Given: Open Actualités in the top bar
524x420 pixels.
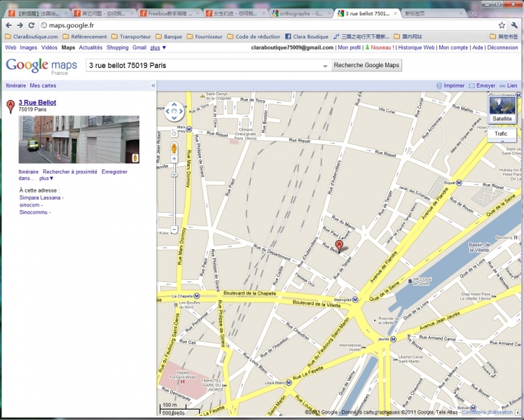Looking at the screenshot, I should [90, 48].
